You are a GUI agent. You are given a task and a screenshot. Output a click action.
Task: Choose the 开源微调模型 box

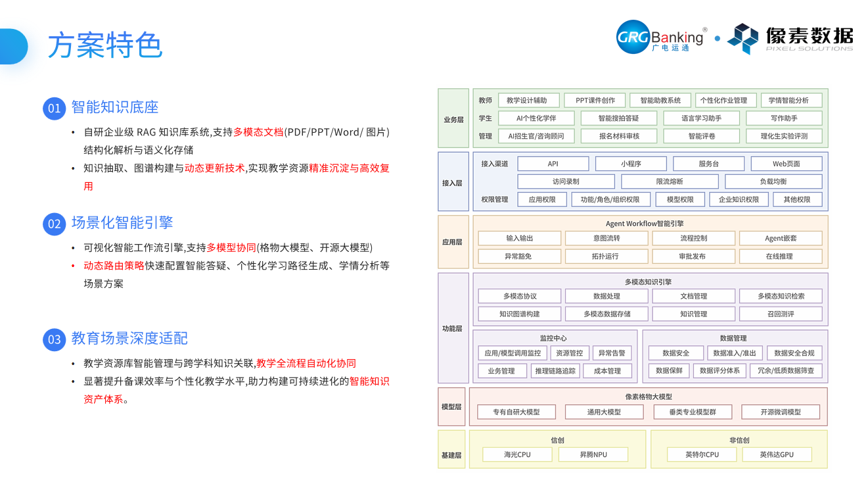[x=781, y=412]
